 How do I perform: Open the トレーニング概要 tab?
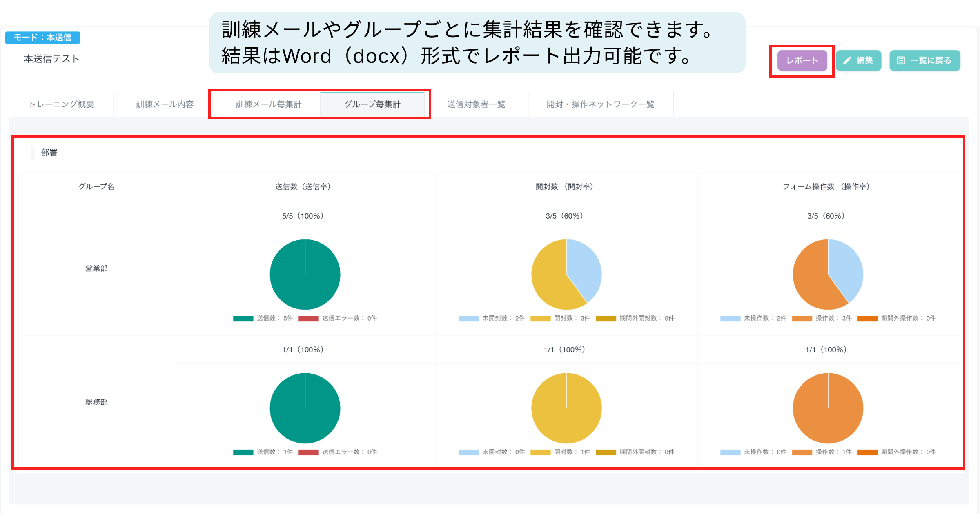(x=61, y=104)
